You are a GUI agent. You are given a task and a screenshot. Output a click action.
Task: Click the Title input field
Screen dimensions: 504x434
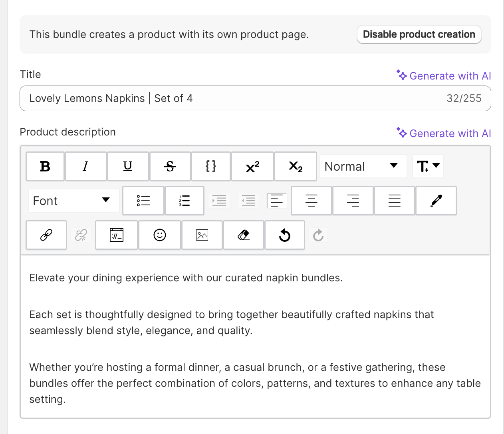click(x=236, y=98)
